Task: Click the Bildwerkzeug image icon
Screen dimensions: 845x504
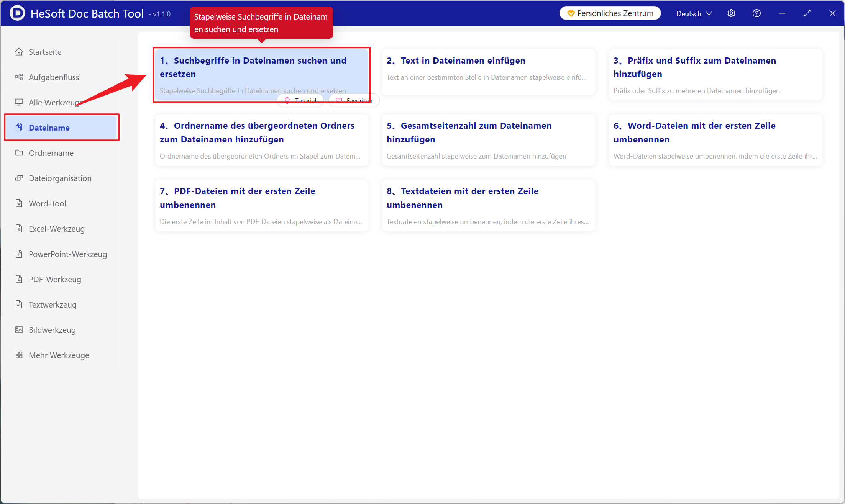Action: pos(19,330)
